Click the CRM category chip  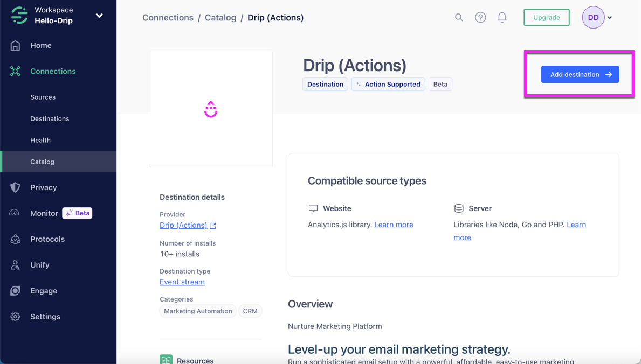click(250, 311)
